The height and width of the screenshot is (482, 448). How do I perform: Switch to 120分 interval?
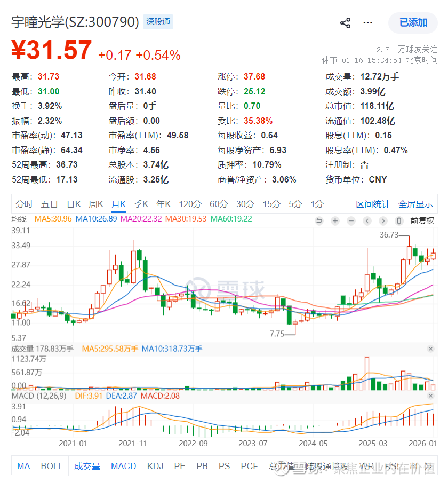tap(190, 204)
